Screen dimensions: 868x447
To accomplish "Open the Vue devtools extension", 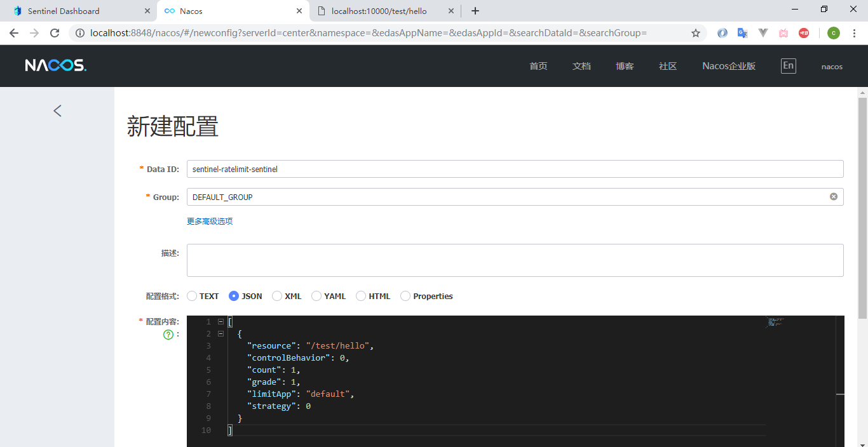I will (763, 33).
